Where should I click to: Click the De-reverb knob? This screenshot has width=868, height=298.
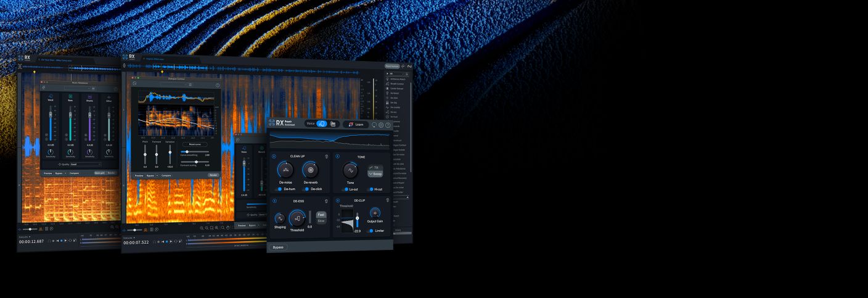tap(311, 170)
